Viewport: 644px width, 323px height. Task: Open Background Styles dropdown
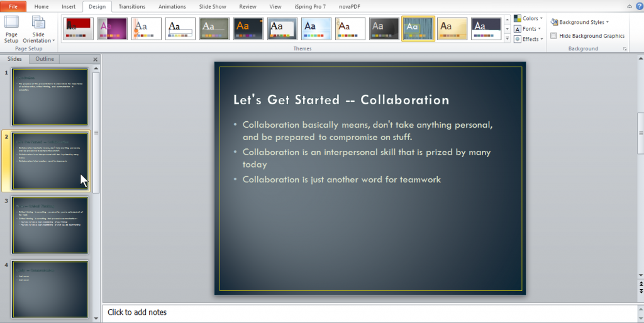[x=580, y=22]
